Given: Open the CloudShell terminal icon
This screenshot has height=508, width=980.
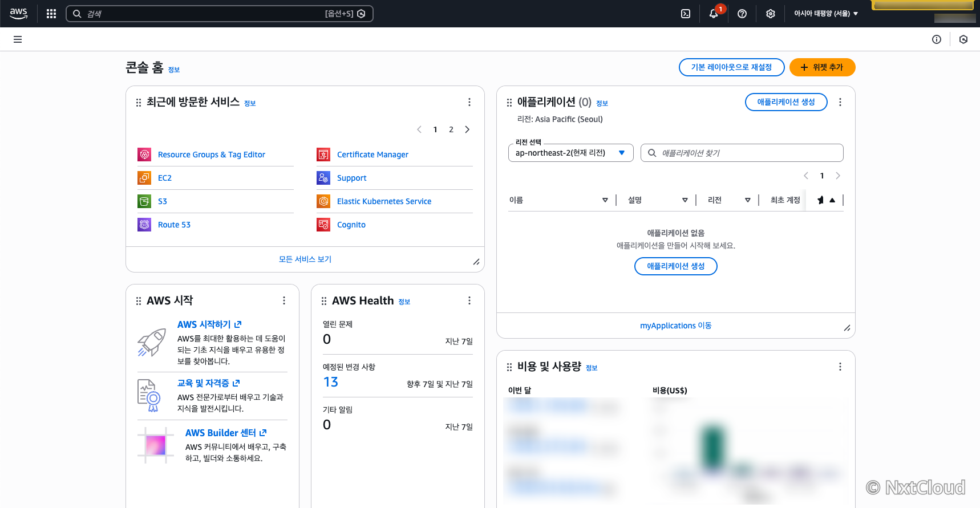Looking at the screenshot, I should click(686, 14).
